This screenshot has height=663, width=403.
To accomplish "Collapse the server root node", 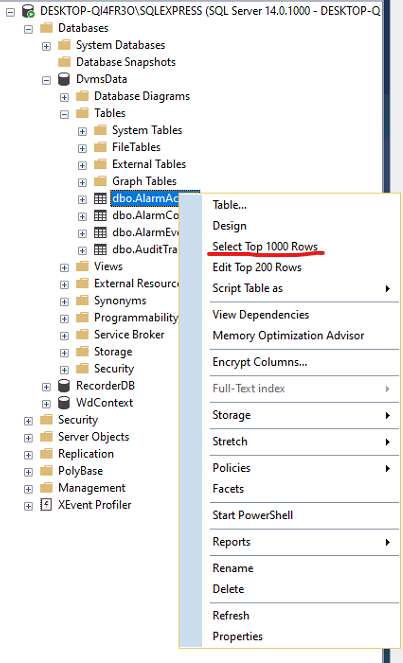I will tap(10, 12).
